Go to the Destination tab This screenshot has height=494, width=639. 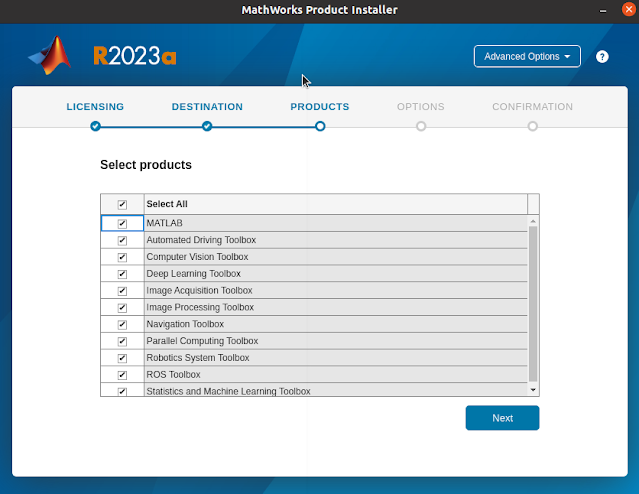pos(207,107)
